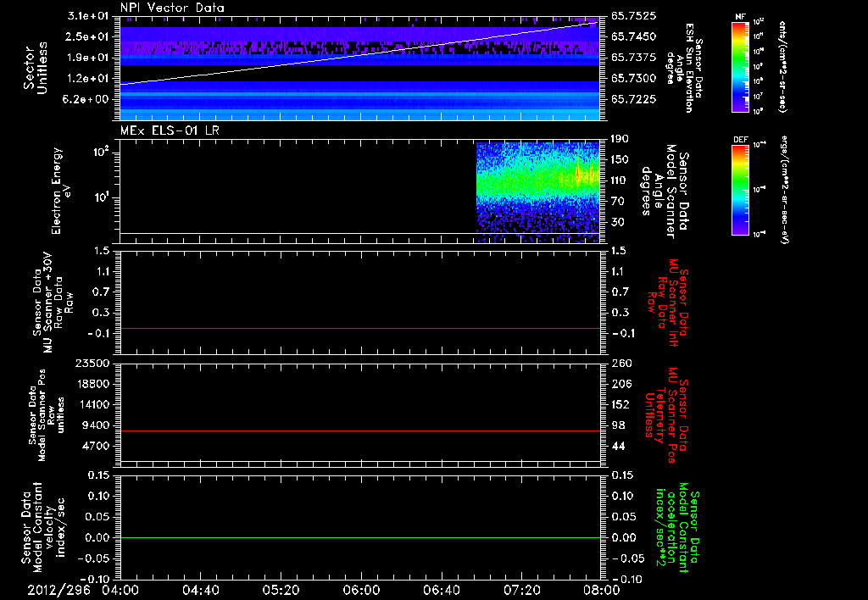
Task: Select the "NF" colorbar heading
Action: [x=740, y=17]
